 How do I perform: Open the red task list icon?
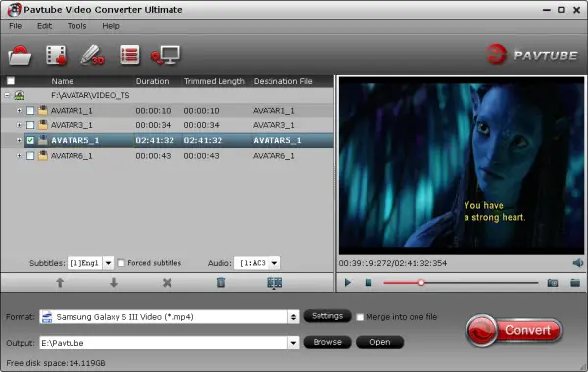pos(129,55)
